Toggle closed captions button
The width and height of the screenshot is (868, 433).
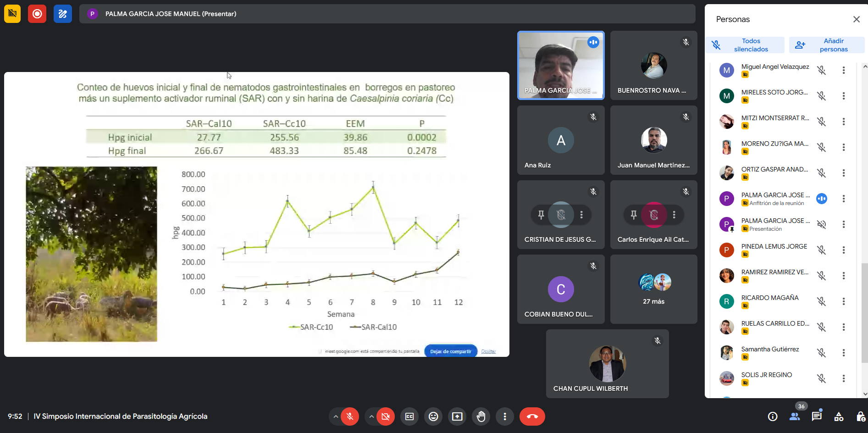(x=409, y=416)
